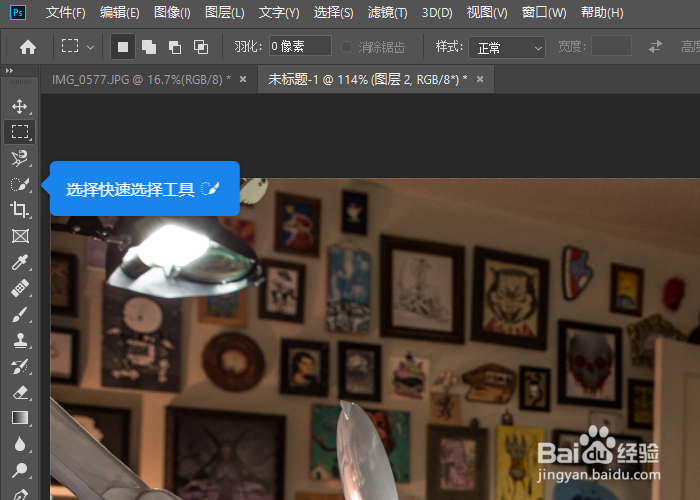
Task: Open the 图层(L) menu
Action: (x=225, y=12)
